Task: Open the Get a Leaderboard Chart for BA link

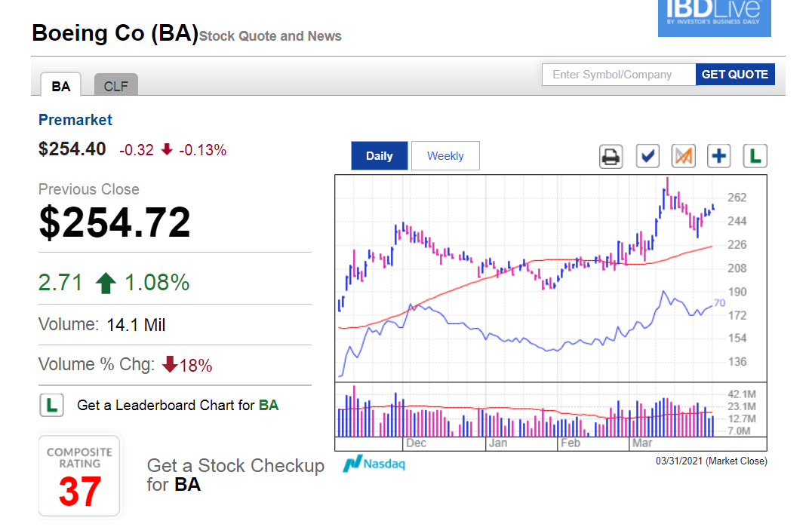Action: pos(177,405)
